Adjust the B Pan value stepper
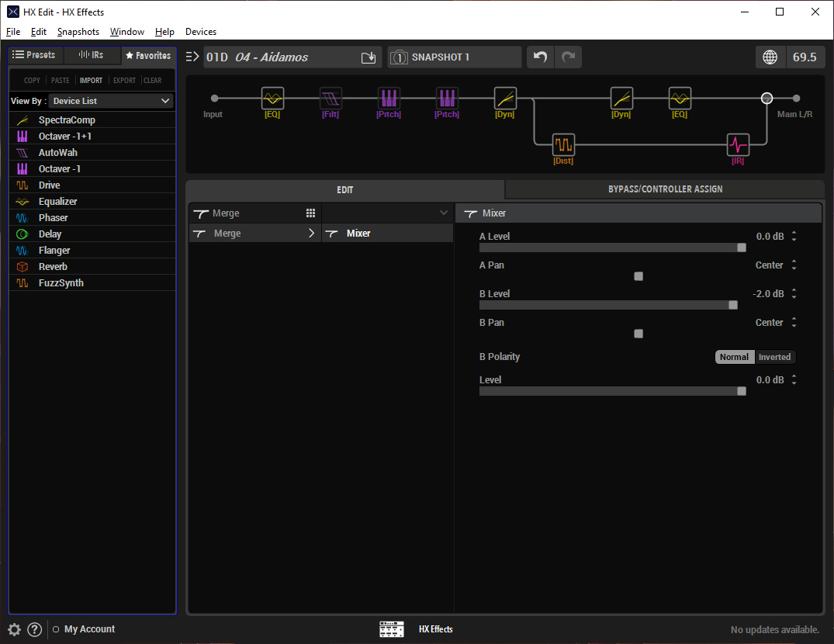Screen dimensions: 834x644 794,322
